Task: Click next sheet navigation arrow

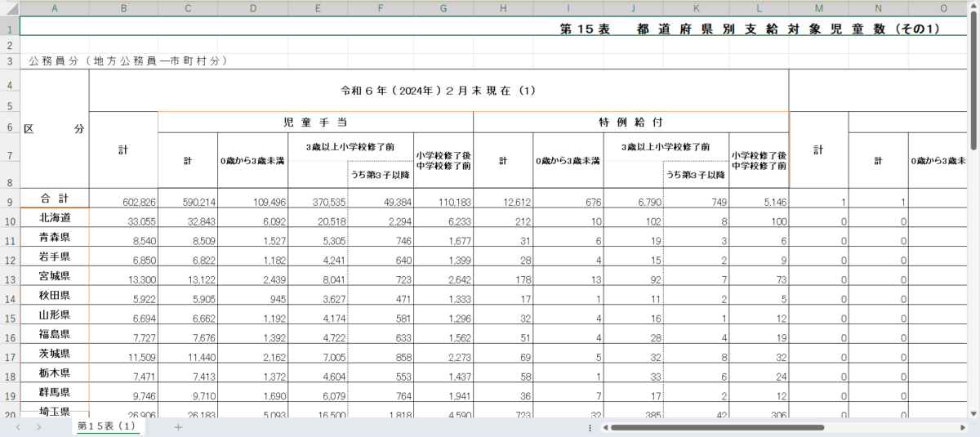Action: tap(38, 427)
